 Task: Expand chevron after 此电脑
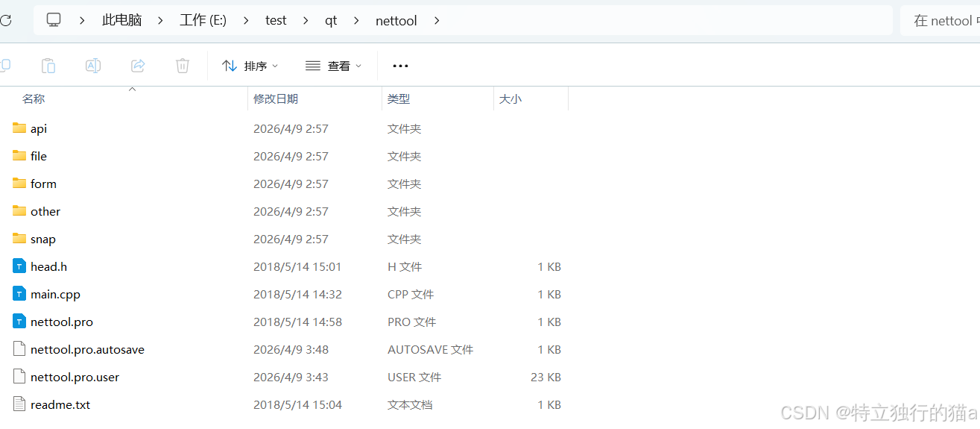tap(160, 20)
